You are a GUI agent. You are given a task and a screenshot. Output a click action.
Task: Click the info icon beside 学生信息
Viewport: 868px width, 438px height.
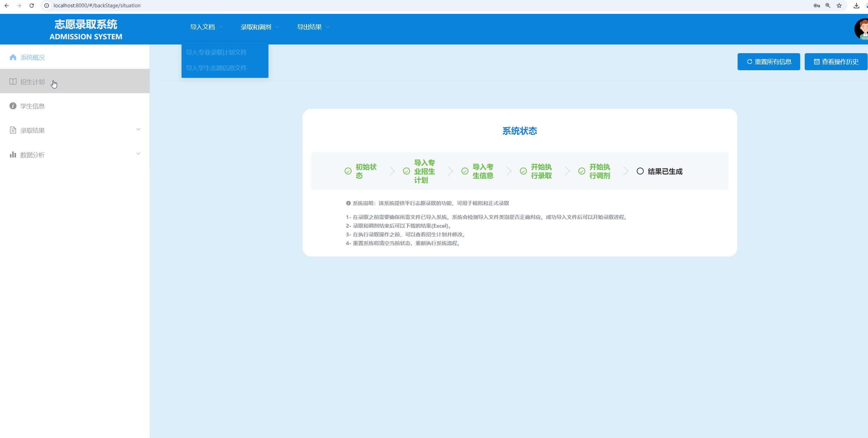pyautogui.click(x=13, y=106)
